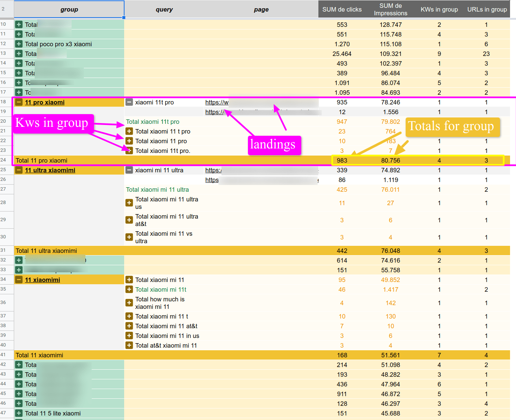This screenshot has height=420, width=516.
Task: Collapse the xiaomi mi 11 ultra query
Action: 129,170
